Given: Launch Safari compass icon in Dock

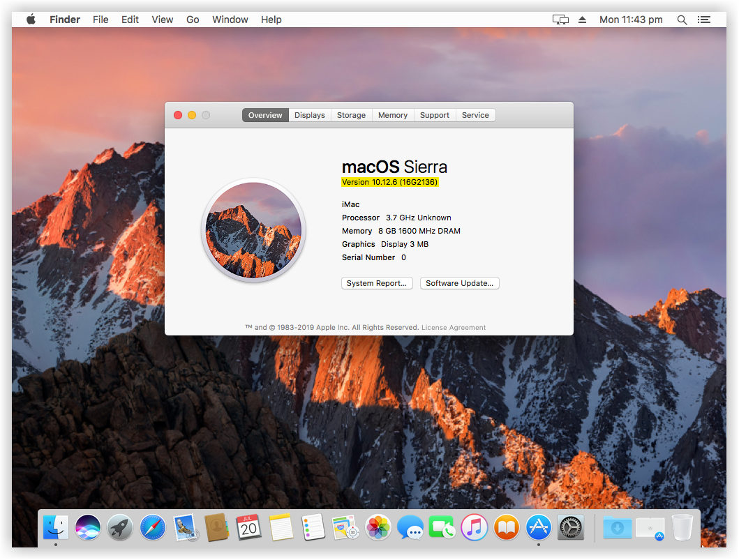Looking at the screenshot, I should click(153, 527).
